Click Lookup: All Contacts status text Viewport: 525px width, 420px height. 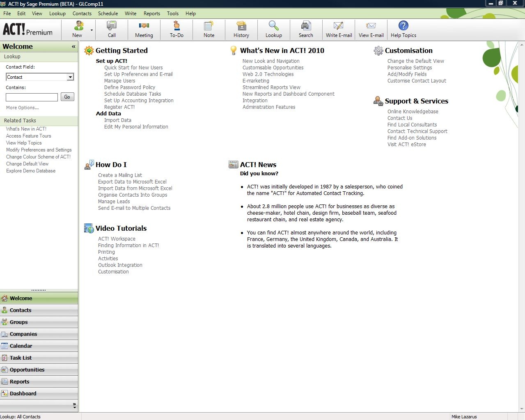(20, 417)
